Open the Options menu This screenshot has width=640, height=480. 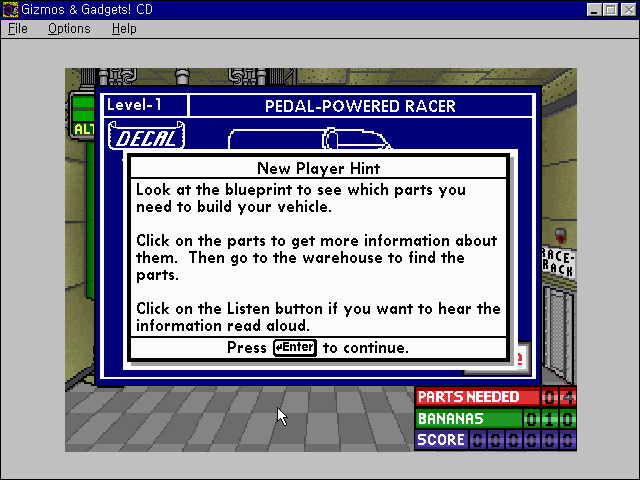[x=69, y=29]
